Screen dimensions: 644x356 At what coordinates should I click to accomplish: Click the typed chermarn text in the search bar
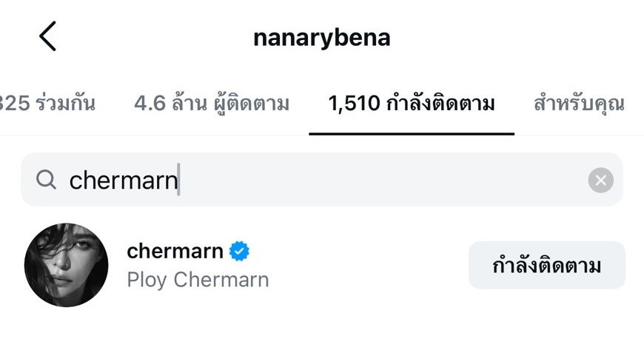point(123,181)
